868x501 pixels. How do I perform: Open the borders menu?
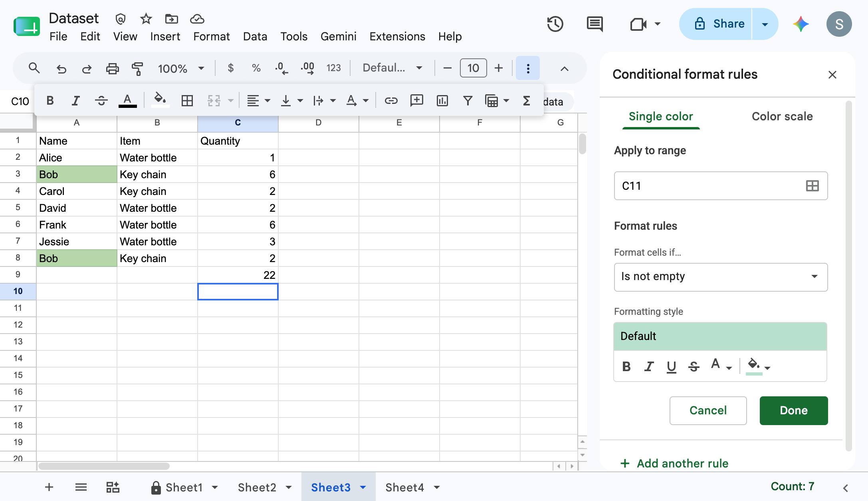coord(187,101)
